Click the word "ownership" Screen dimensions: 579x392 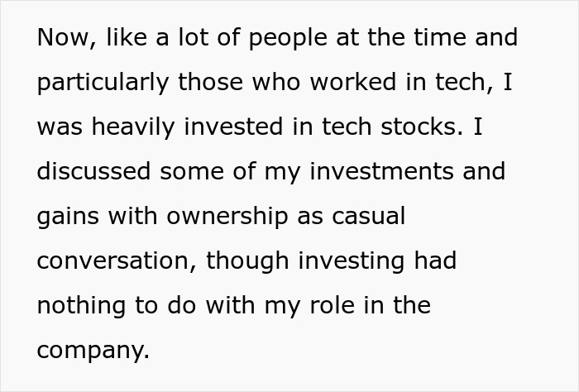227,217
